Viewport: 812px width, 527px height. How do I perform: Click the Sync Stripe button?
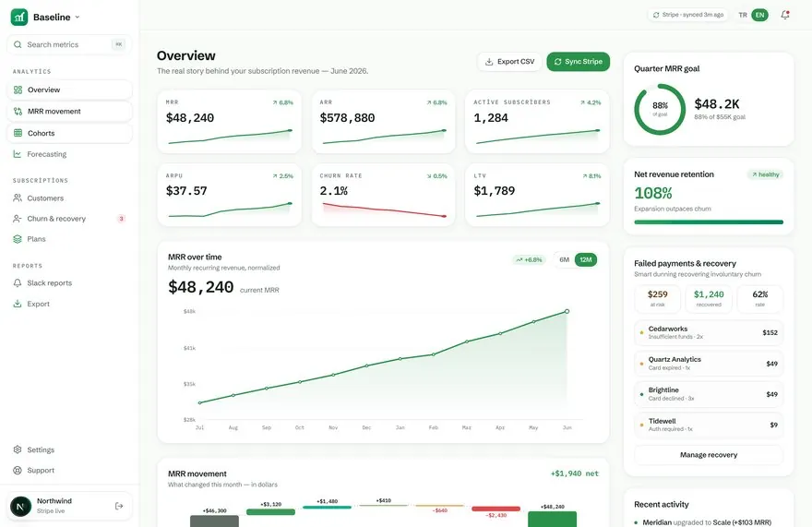tap(579, 62)
